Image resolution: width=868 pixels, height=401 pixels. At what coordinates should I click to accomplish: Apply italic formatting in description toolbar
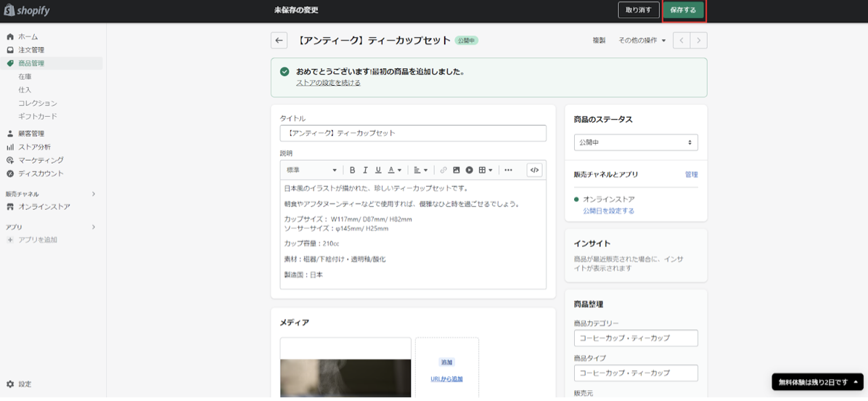pos(365,170)
